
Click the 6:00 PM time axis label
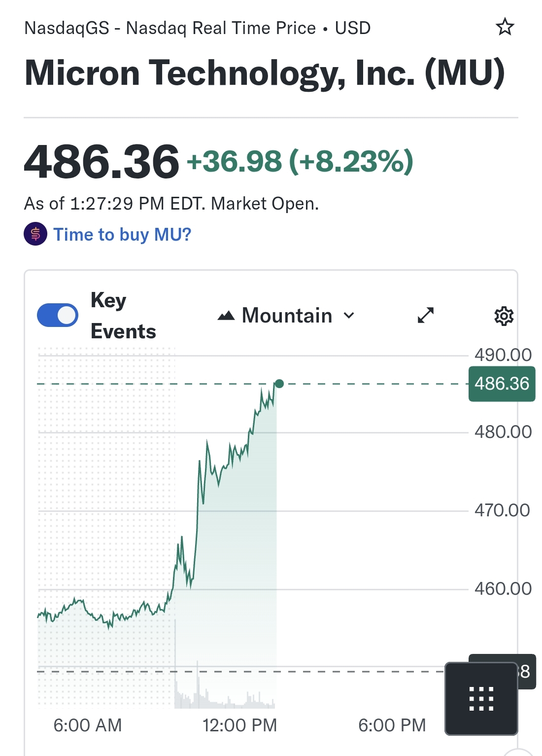[x=392, y=725]
